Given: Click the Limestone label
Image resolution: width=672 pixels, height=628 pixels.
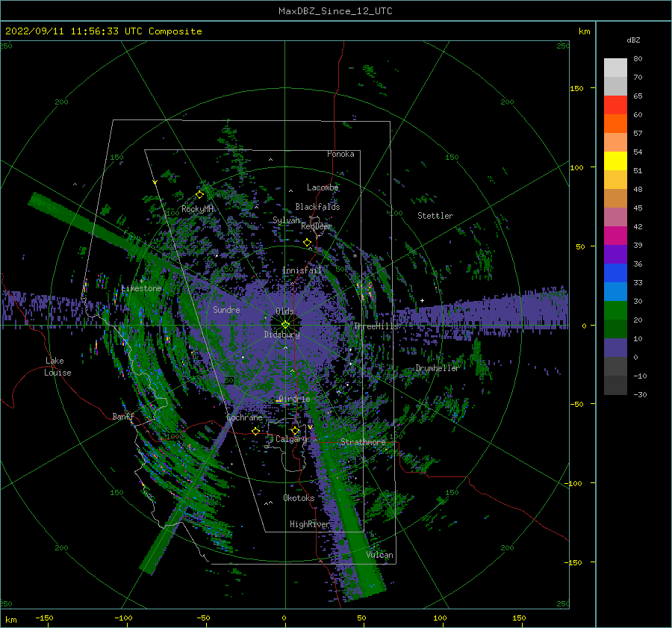Looking at the screenshot, I should click(141, 288).
